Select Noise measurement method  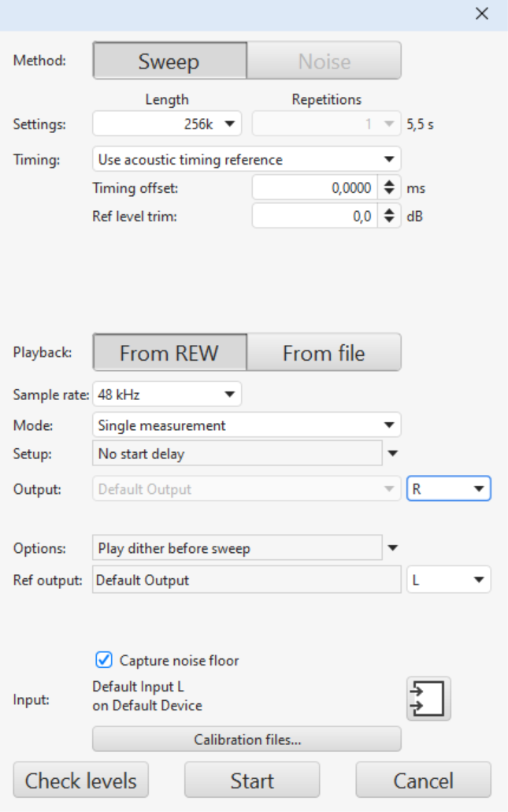(x=324, y=61)
